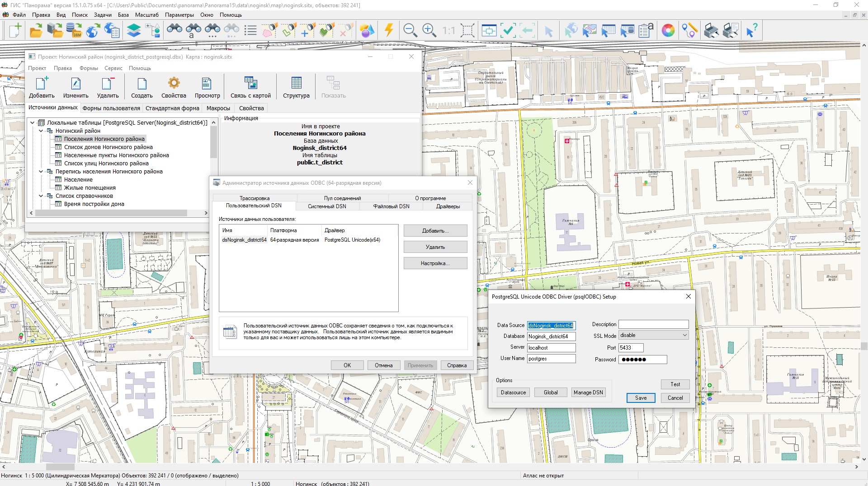This screenshot has height=486, width=868.
Task: Open the map layers stack icon
Action: [134, 31]
